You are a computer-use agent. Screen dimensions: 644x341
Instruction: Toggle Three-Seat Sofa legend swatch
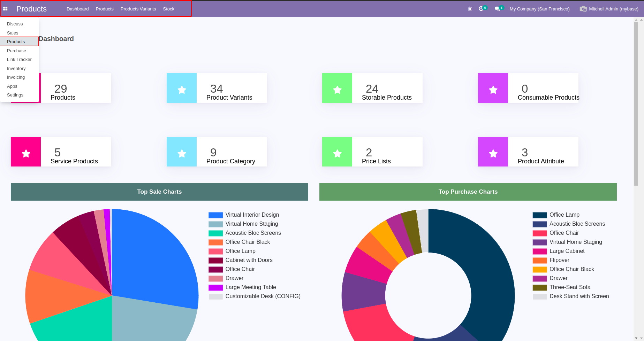pyautogui.click(x=540, y=287)
